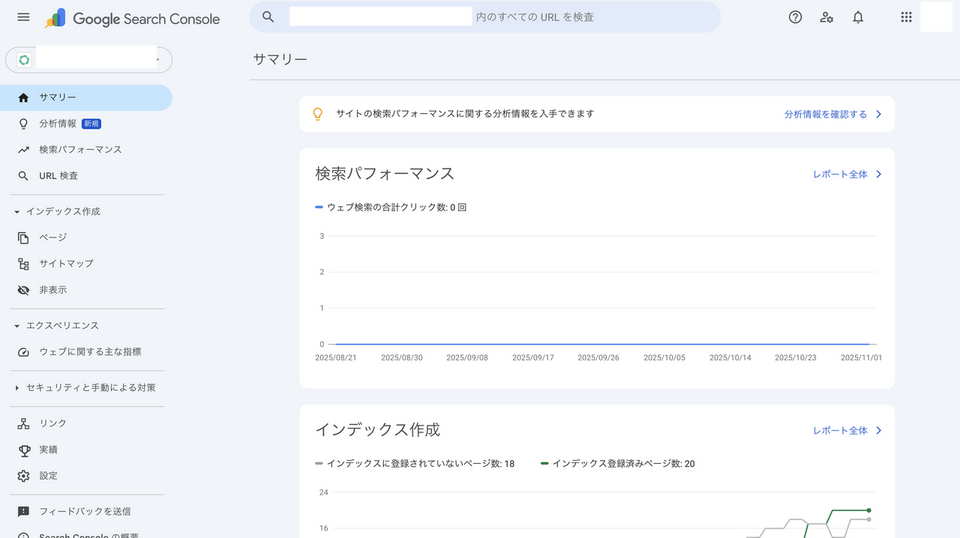Select サイトマップ in the sidebar
The height and width of the screenshot is (538, 960).
pyautogui.click(x=66, y=264)
